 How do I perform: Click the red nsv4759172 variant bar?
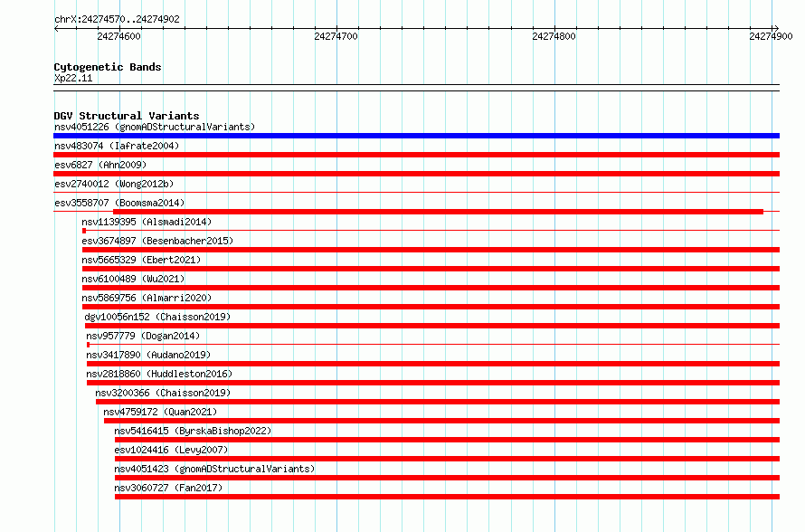[441, 421]
